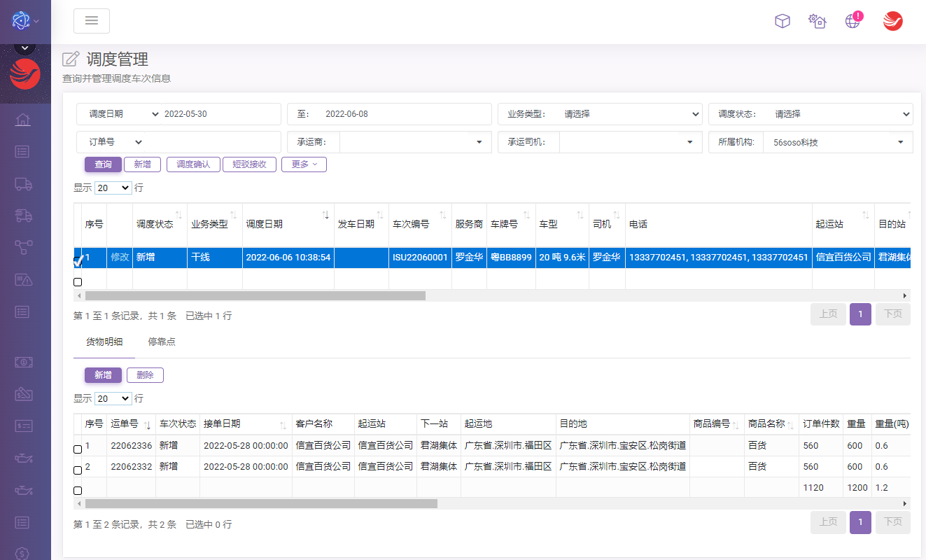Open the home icon in left sidebar
The height and width of the screenshot is (560, 926).
[x=23, y=120]
